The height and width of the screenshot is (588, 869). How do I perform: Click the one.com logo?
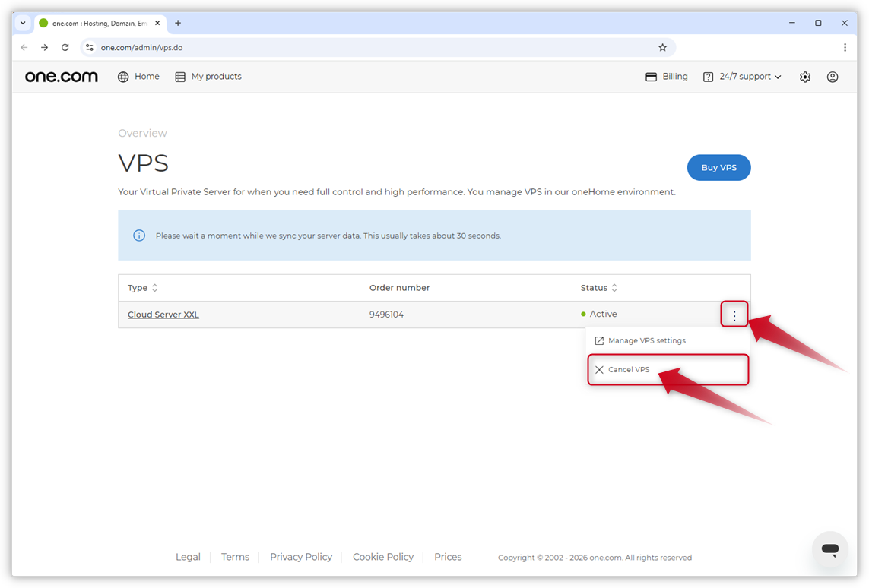click(61, 76)
